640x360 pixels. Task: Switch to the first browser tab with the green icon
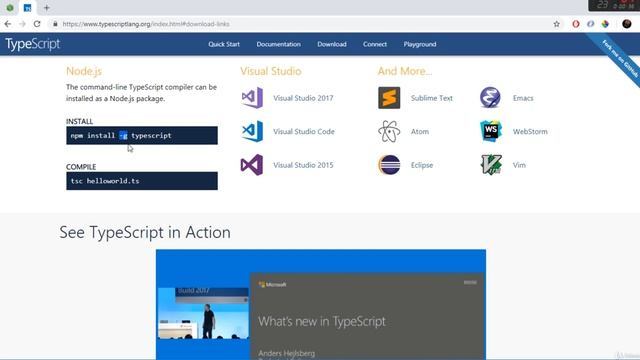(10, 8)
